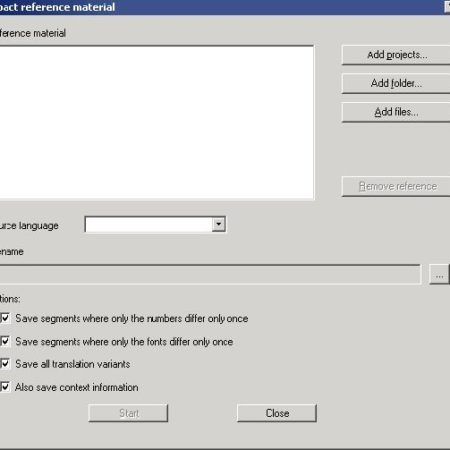
Task: Untick the fonts differ only once checkbox
Action: (x=5, y=341)
